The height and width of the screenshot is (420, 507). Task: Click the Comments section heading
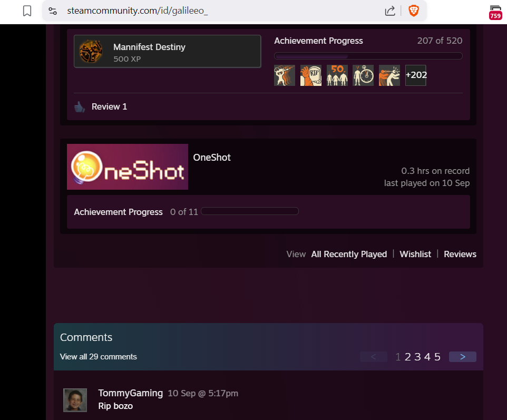(x=86, y=337)
